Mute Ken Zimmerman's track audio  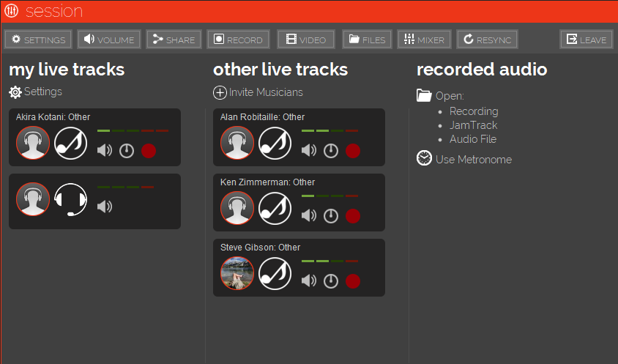pos(309,216)
